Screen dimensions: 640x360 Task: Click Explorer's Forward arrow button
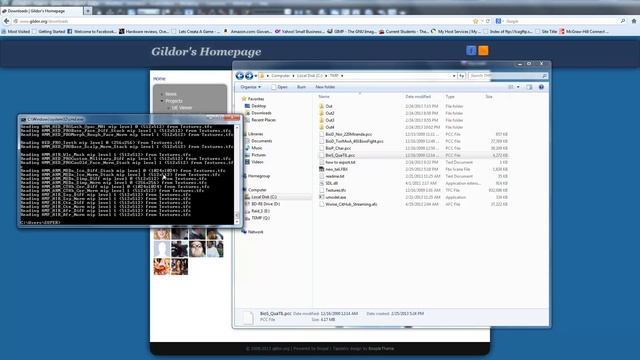tap(249, 76)
